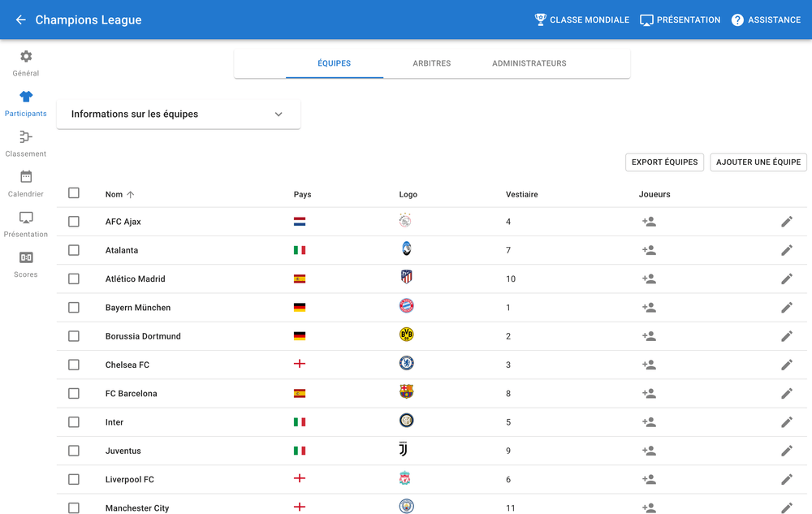Check the Chelsea FC row checkbox
Screen dimensions: 812x514
click(74, 365)
